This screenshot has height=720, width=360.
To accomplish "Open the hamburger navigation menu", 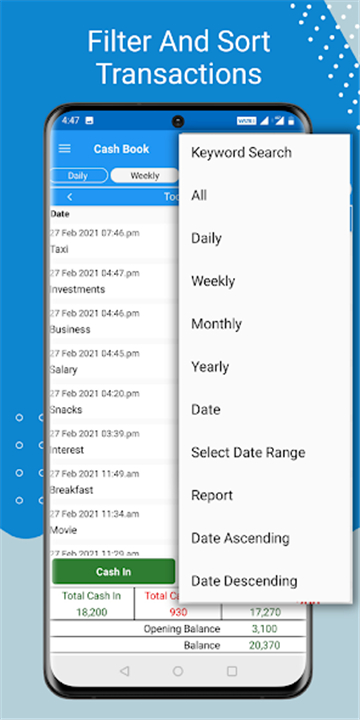I will click(65, 149).
